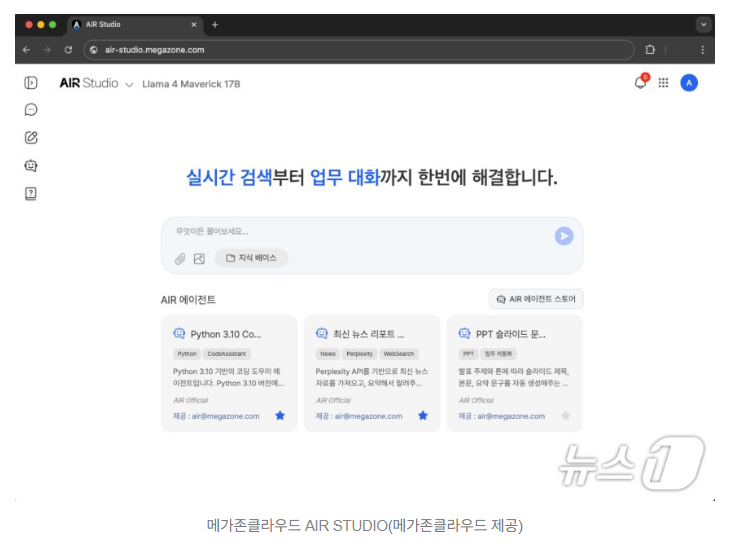Open the chat bubble icon in sidebar

31,110
